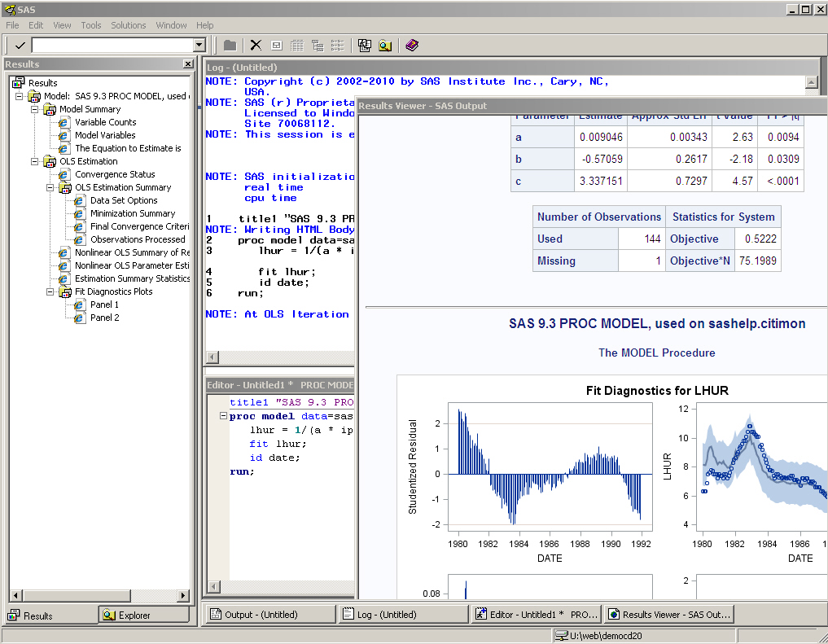Click the Log - (Untitled) title bar
This screenshot has height=644, width=828.
511,68
